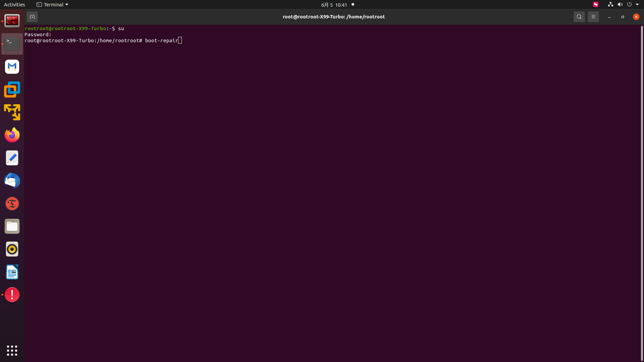This screenshot has width=644, height=362.
Task: Expand the Terminal app menu
Action: click(x=52, y=5)
